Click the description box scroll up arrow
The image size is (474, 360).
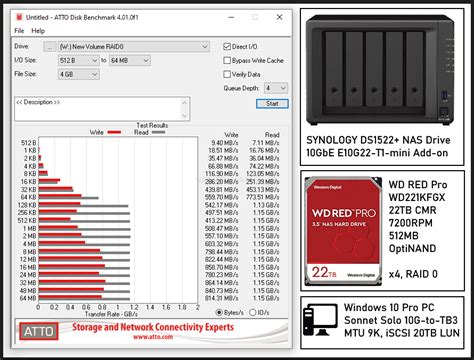(184, 102)
